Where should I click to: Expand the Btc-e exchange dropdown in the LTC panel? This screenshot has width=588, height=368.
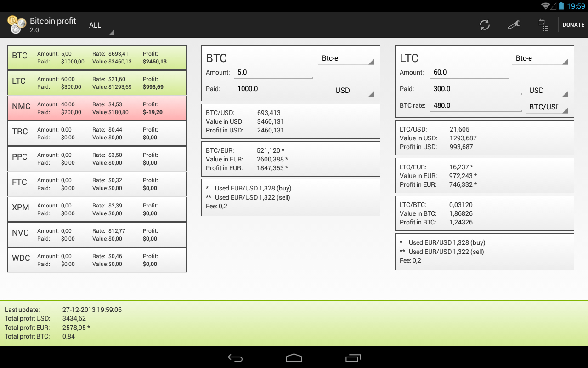click(x=540, y=58)
